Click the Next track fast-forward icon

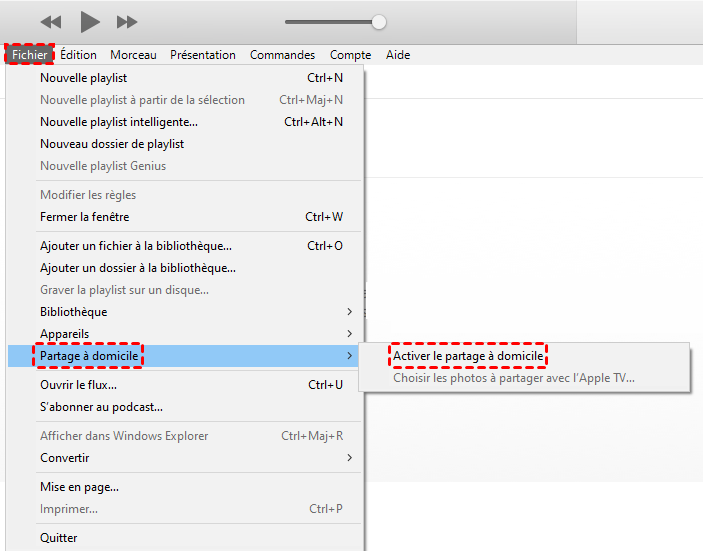127,22
